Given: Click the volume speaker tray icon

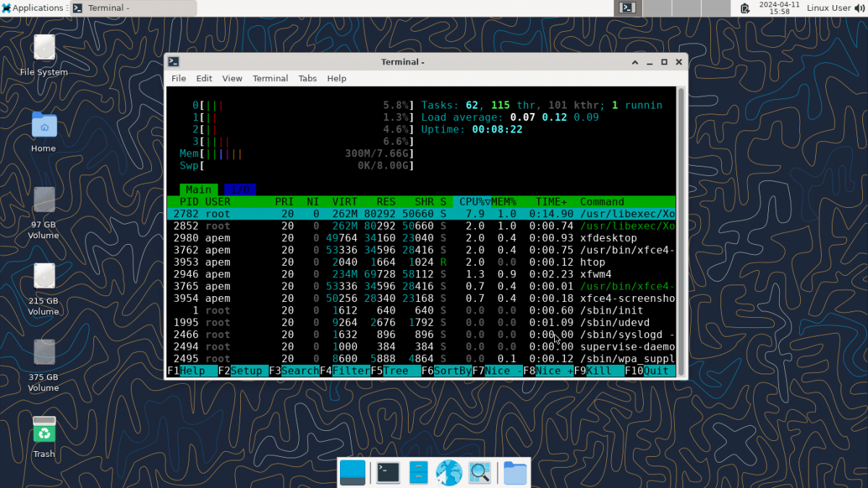Looking at the screenshot, I should [x=861, y=8].
